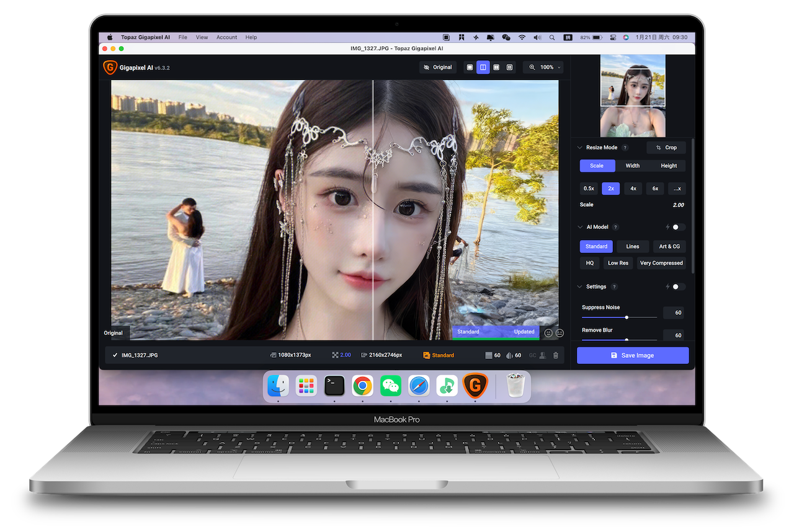Open WeChat from the Dock
The width and height of the screenshot is (794, 532).
click(x=391, y=386)
